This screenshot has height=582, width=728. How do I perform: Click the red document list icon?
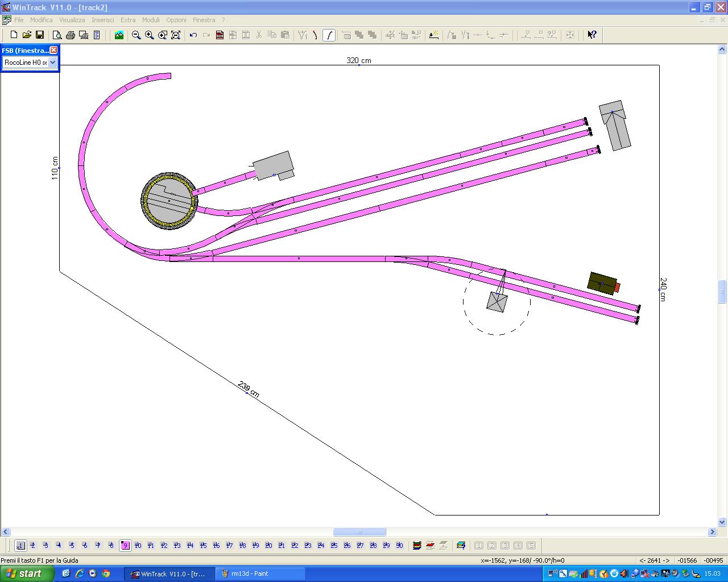pyautogui.click(x=220, y=35)
